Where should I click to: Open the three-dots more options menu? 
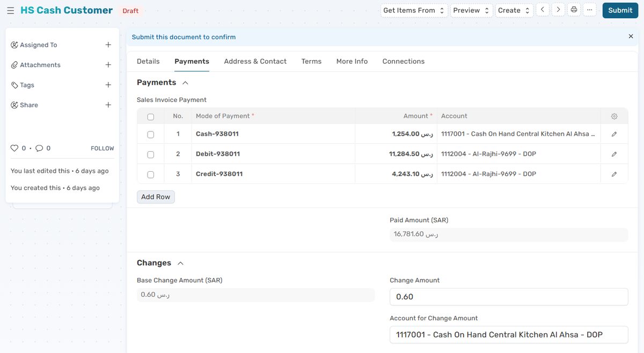tap(589, 10)
